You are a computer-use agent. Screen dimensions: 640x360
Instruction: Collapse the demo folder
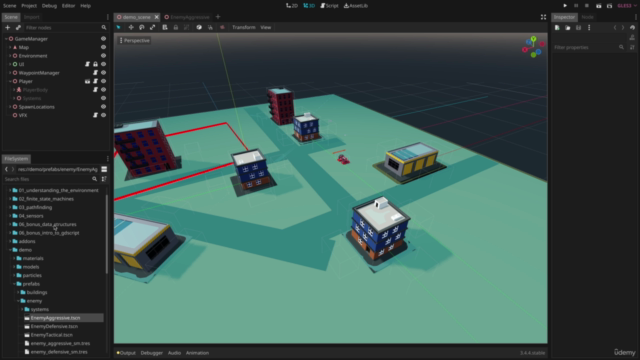[10, 250]
